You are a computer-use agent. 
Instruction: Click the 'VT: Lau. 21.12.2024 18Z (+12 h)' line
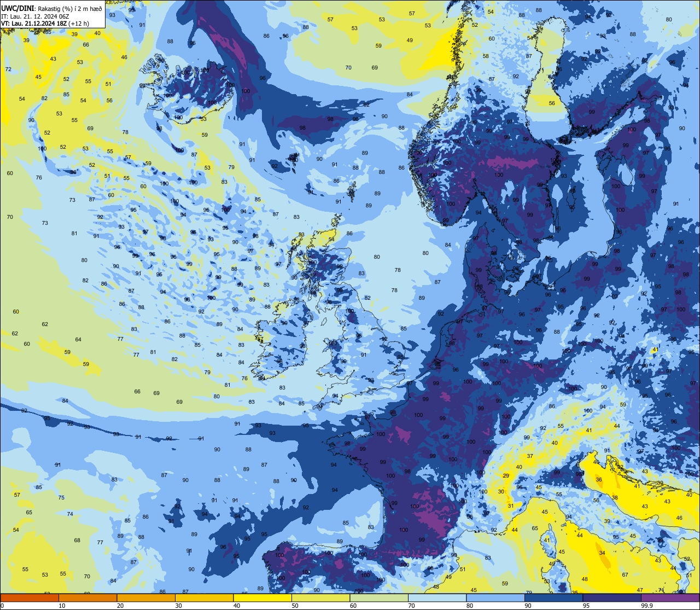coord(45,23)
